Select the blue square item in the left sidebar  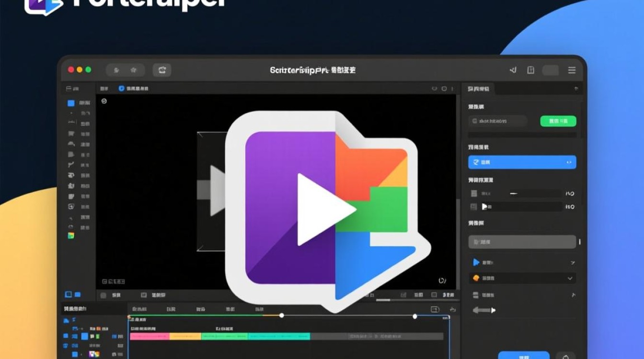click(71, 103)
